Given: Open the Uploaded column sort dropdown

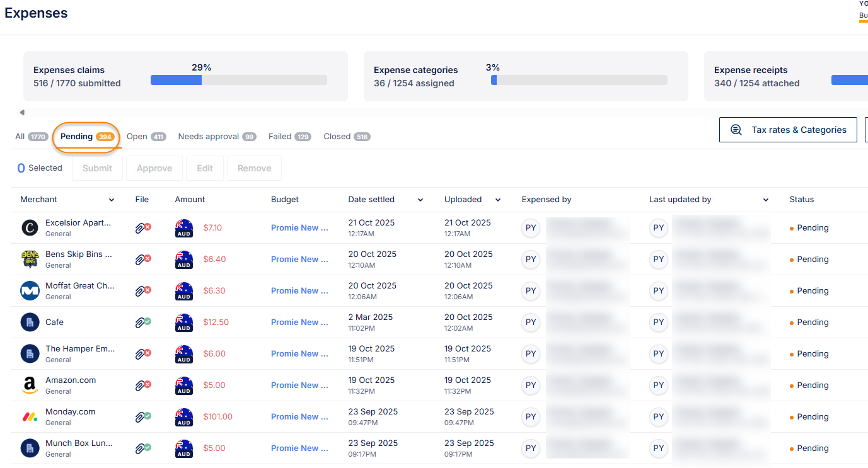Looking at the screenshot, I should pyautogui.click(x=498, y=200).
